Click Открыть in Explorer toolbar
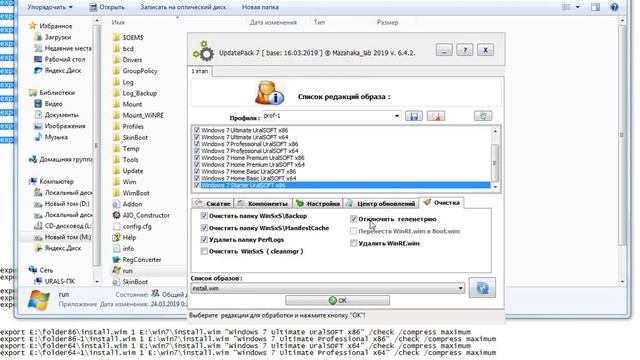This screenshot has width=640, height=360. coord(107,7)
